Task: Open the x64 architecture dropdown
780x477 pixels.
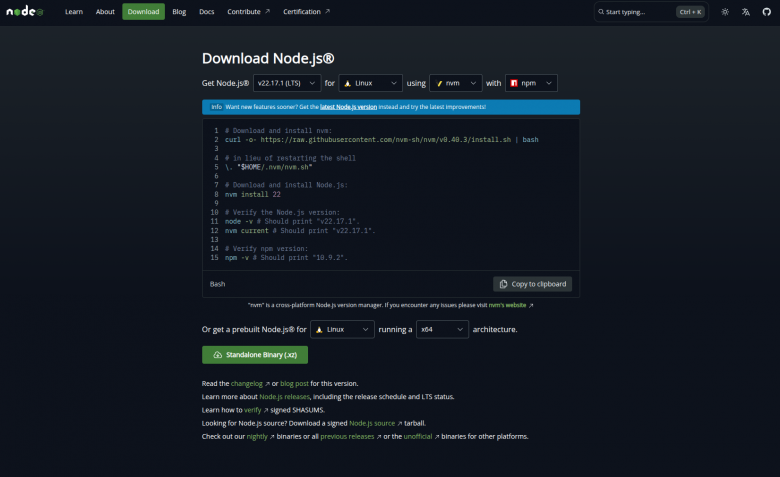Action: point(442,329)
